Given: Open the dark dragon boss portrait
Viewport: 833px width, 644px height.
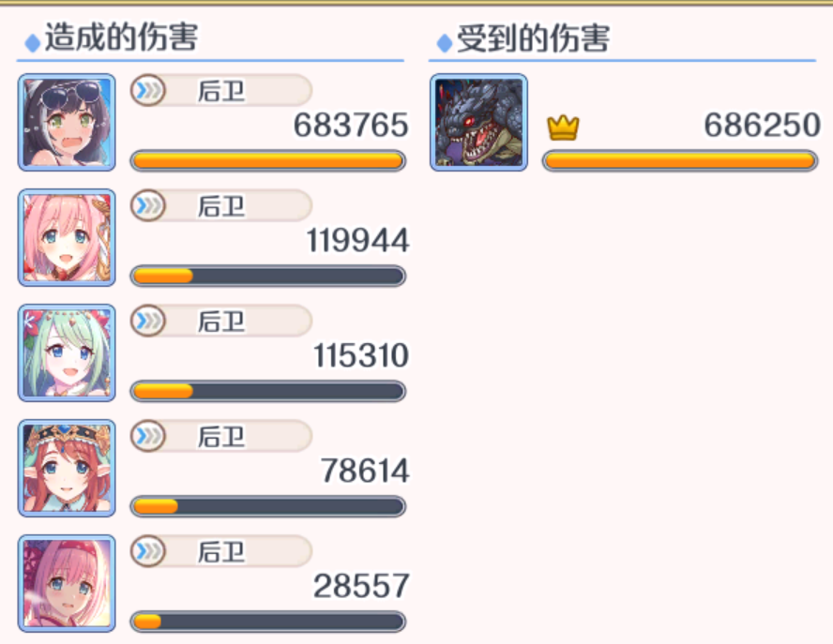Looking at the screenshot, I should tap(478, 123).
